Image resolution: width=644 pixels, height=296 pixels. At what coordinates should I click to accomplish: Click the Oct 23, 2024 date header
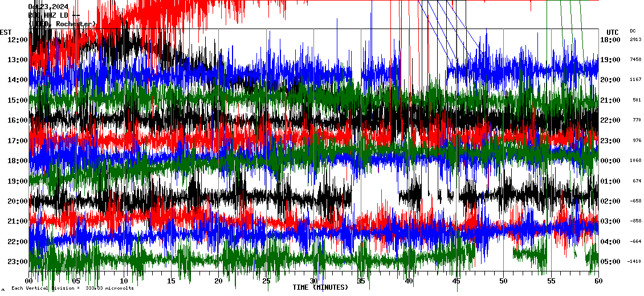[x=52, y=7]
